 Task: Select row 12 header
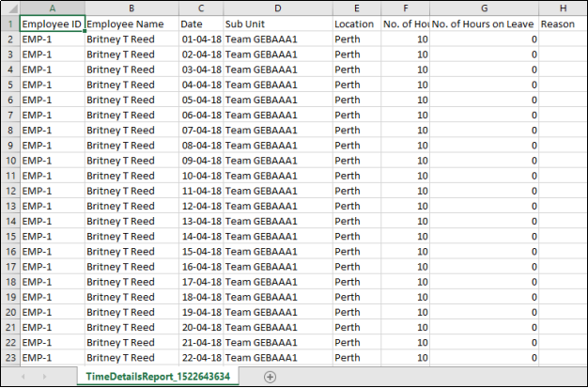point(10,191)
